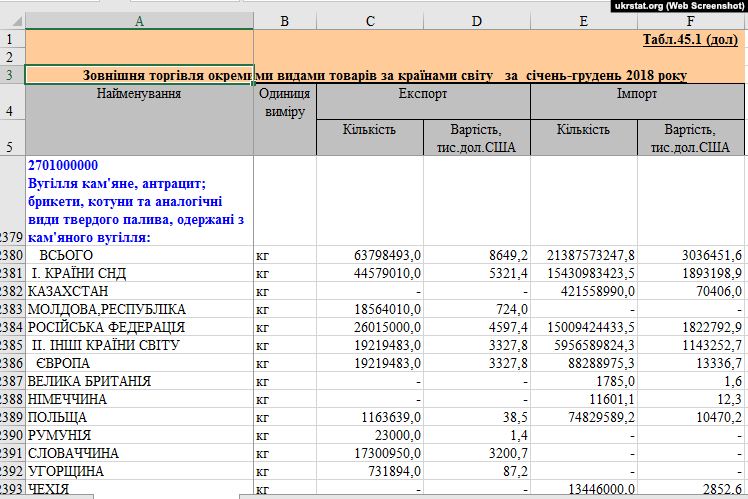
Task: Select row 2389 header
Action: (12, 417)
